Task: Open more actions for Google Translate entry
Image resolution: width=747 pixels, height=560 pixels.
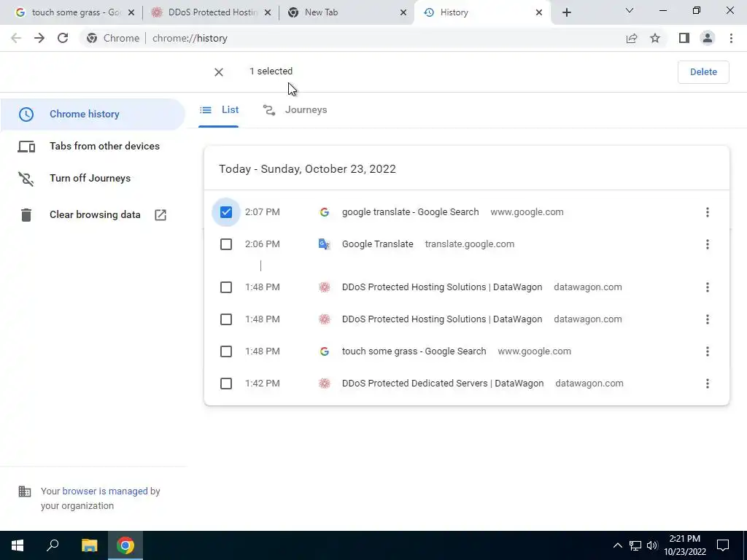Action: coord(708,244)
